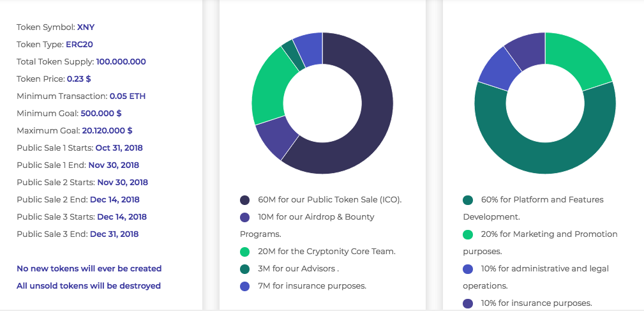
Task: Click the blue 10% administrative and legal legend dot
Action: pos(468,269)
